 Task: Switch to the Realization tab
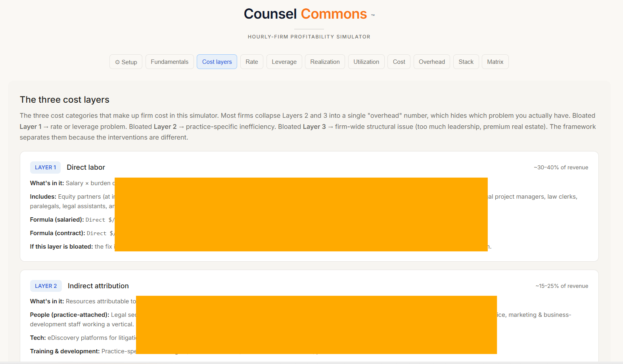(325, 62)
